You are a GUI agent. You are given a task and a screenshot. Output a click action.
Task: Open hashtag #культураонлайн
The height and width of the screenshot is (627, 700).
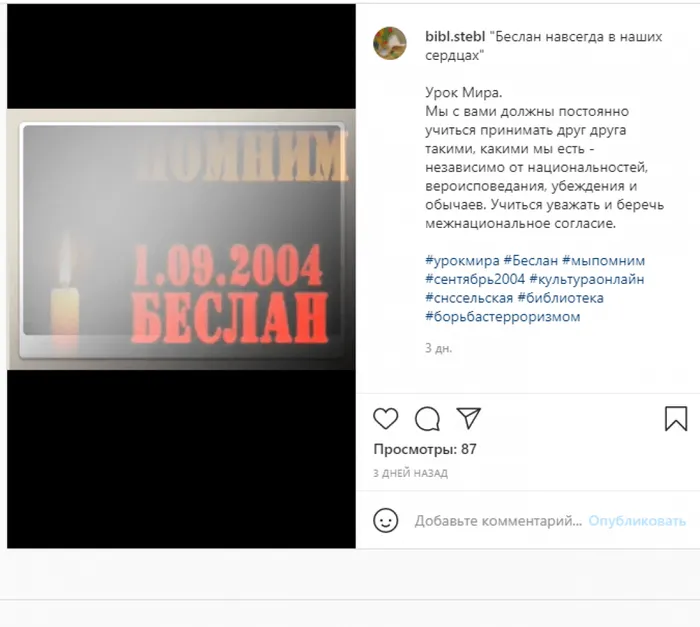click(x=587, y=279)
